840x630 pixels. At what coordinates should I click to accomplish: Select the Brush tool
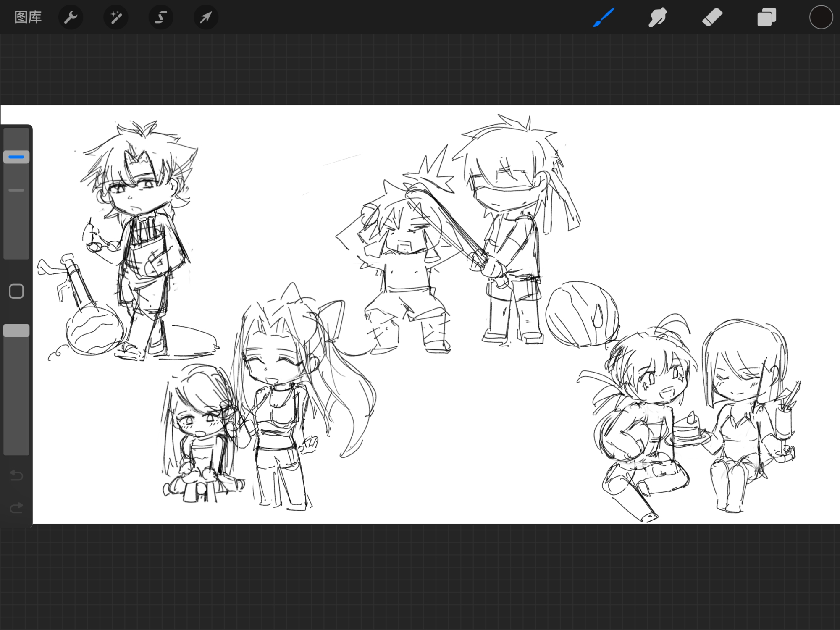604,17
